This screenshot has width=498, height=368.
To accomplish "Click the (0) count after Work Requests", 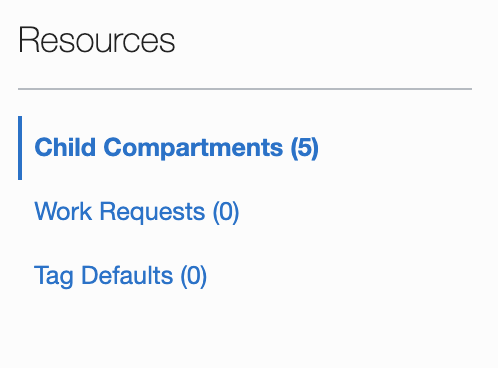I will (226, 212).
